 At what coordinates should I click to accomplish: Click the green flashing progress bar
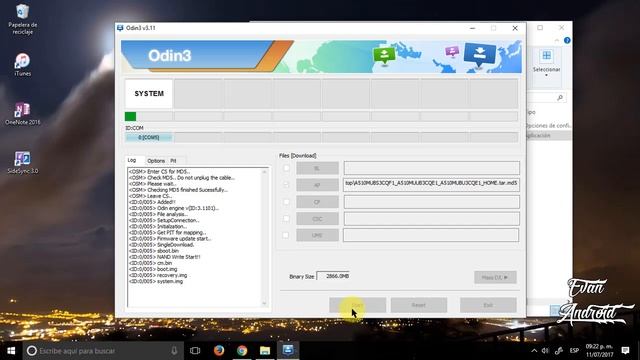(130, 117)
